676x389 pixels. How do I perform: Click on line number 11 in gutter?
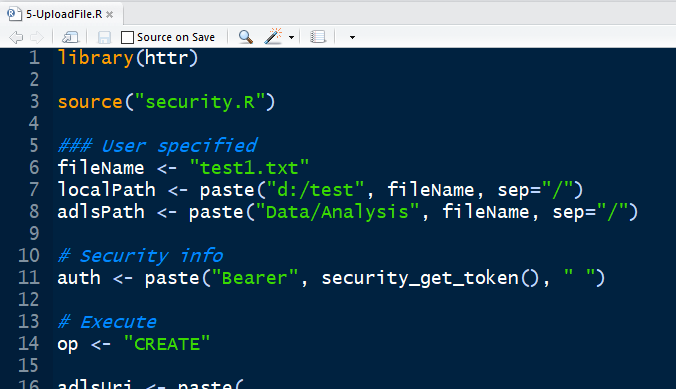[x=29, y=277]
